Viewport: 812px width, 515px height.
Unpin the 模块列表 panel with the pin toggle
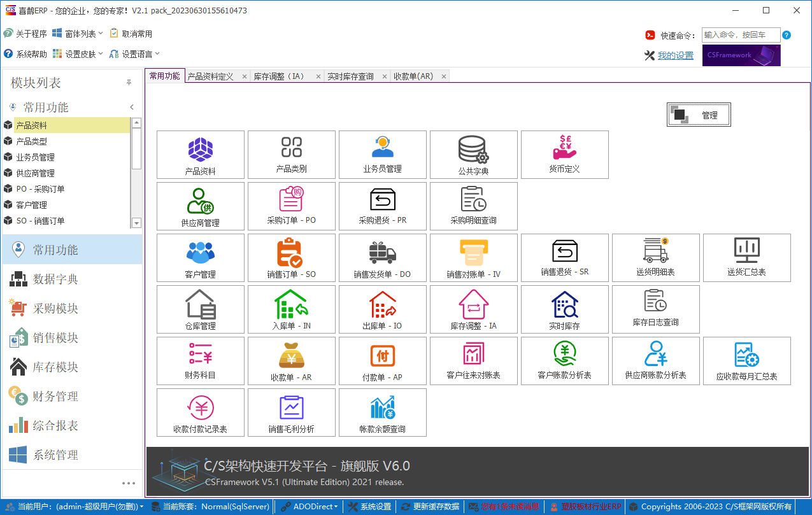129,82
